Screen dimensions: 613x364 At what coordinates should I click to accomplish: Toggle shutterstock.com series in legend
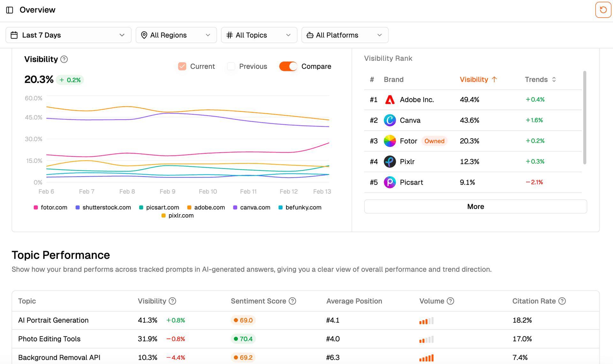point(103,208)
